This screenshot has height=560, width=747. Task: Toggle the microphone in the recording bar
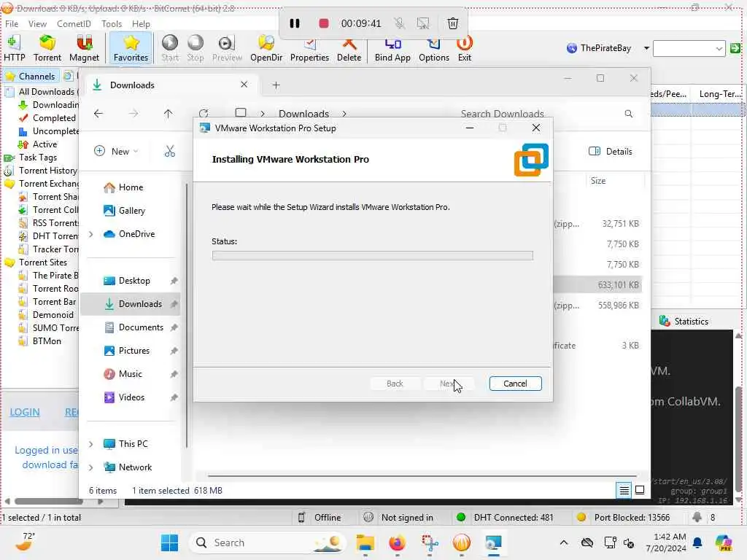coord(399,23)
